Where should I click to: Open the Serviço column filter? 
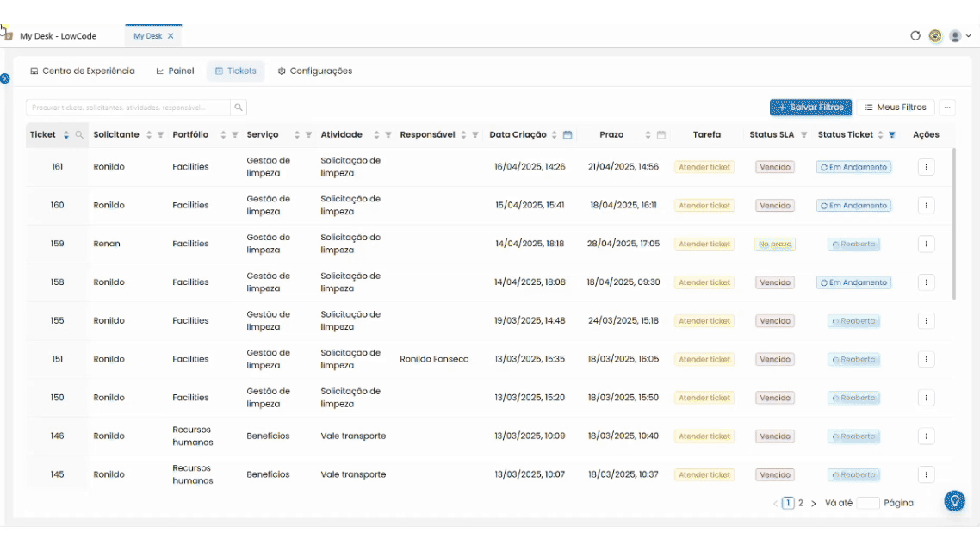click(x=309, y=135)
